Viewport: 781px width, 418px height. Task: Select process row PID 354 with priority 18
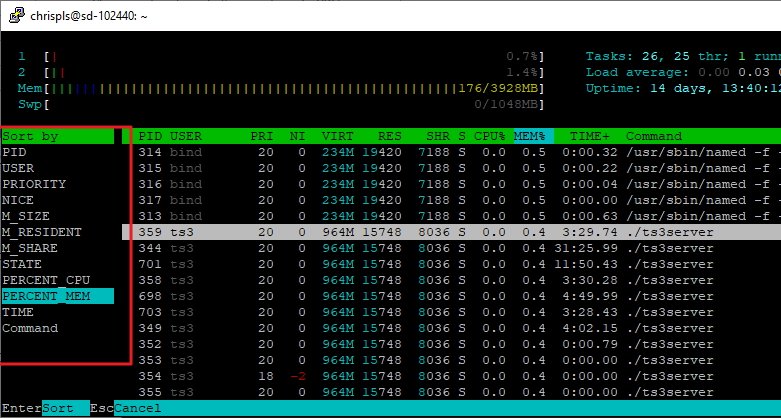pos(451,376)
